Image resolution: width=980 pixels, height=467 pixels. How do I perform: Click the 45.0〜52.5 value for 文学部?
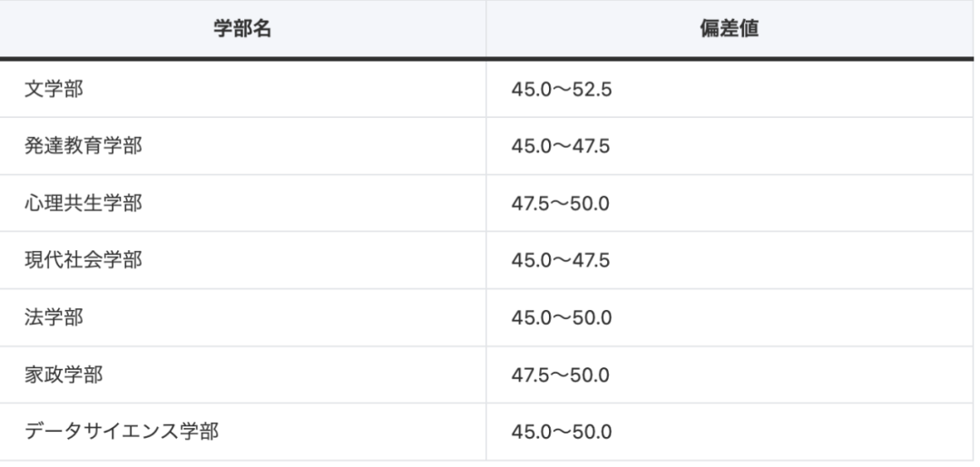click(562, 89)
